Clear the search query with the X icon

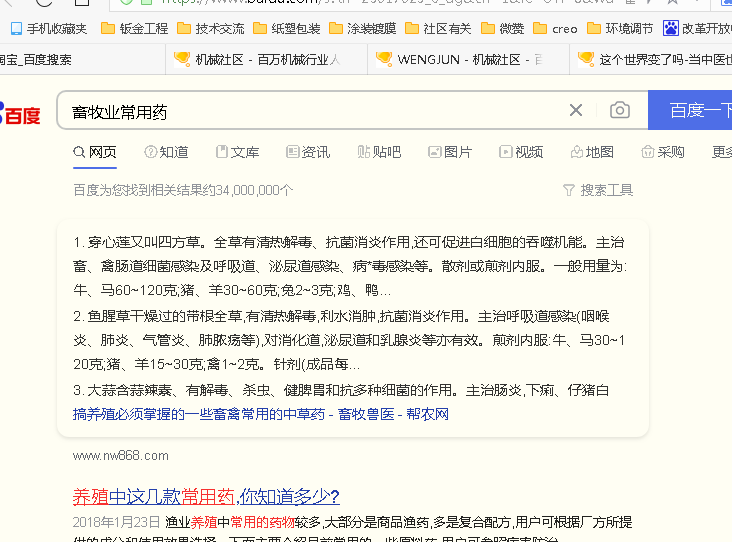(576, 111)
